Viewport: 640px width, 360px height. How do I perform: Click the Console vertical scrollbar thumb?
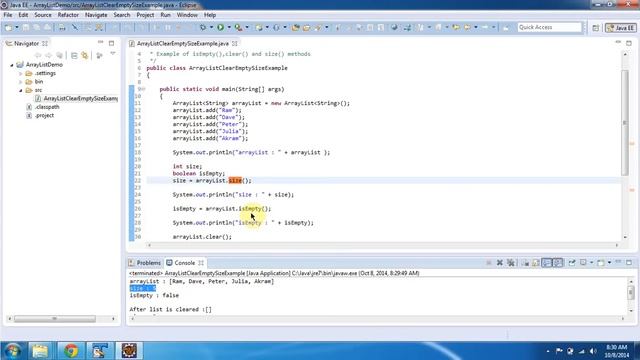click(631, 292)
